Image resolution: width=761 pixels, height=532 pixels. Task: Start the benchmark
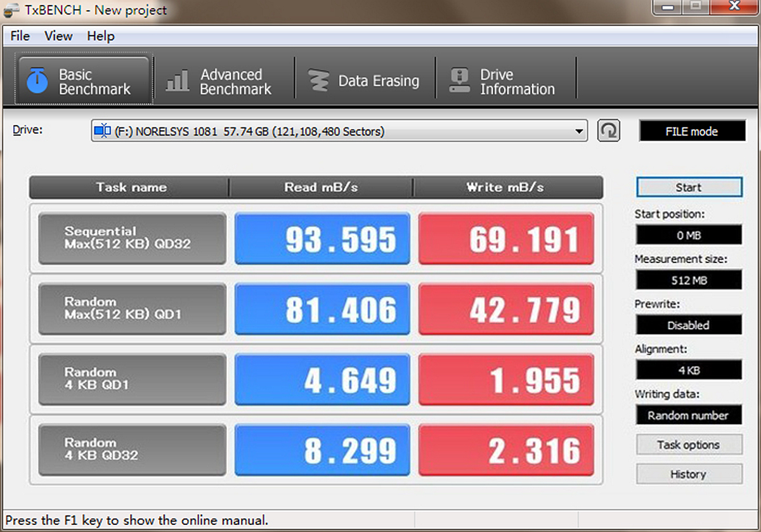tap(689, 188)
